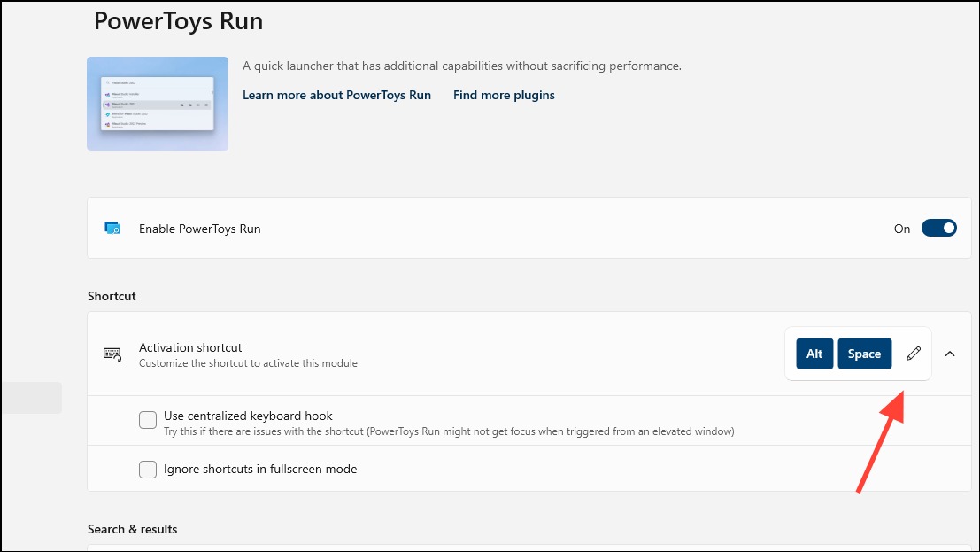Check Use centralized keyboard hook

point(148,419)
